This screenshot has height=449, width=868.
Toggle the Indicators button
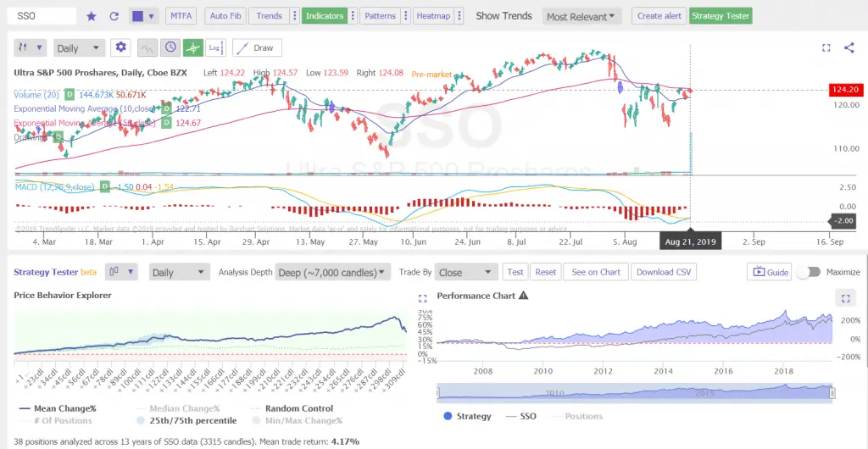coord(325,16)
